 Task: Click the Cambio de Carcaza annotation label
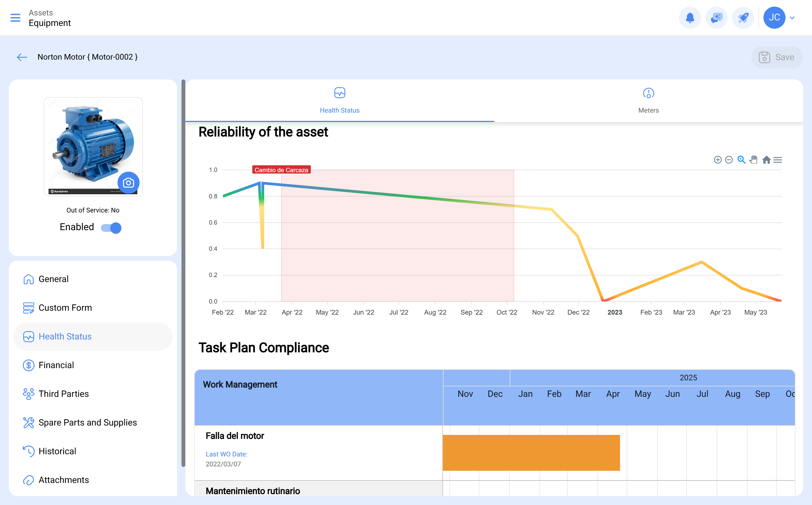[x=281, y=170]
